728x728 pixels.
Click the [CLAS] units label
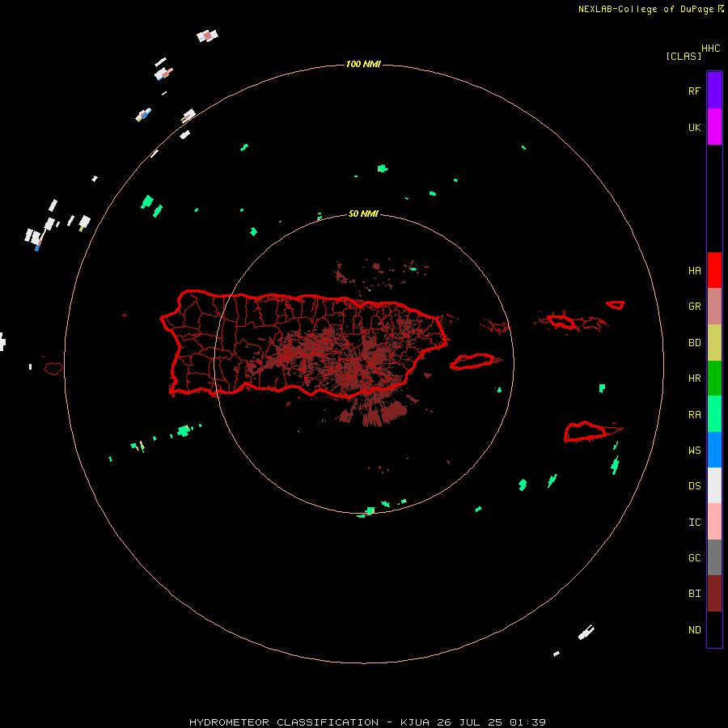(684, 56)
